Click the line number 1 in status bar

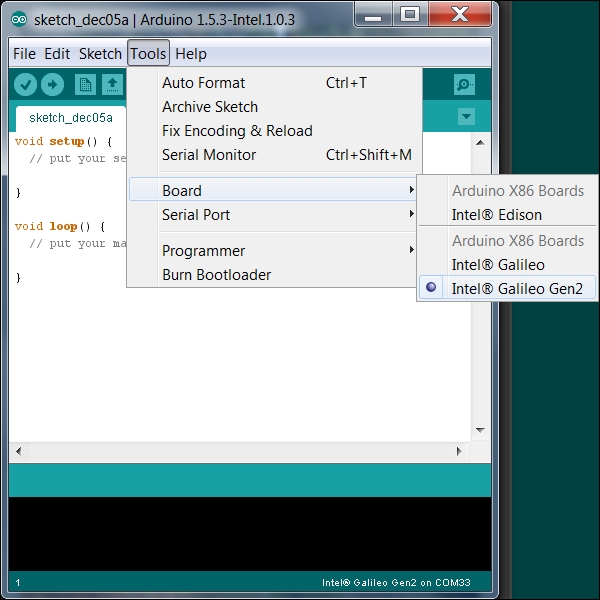[18, 583]
